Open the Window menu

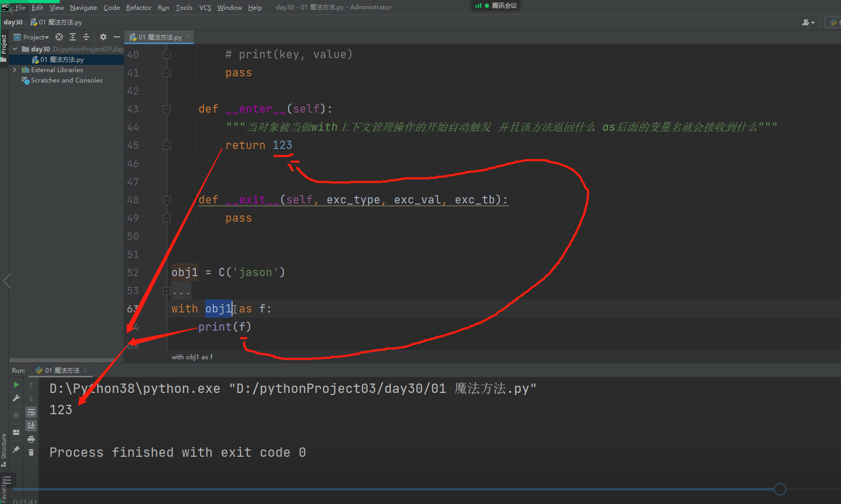[x=229, y=7]
